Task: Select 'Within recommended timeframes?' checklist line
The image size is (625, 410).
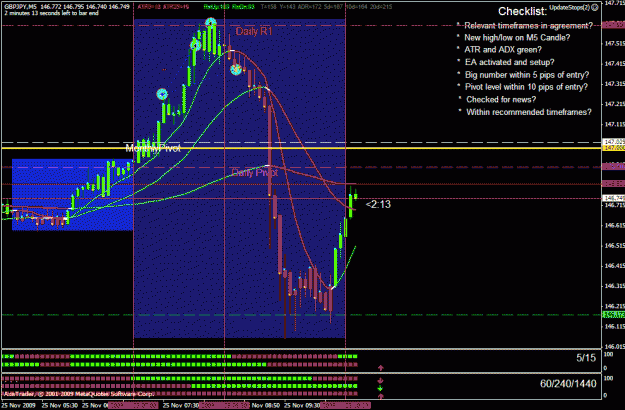Action: (x=529, y=112)
